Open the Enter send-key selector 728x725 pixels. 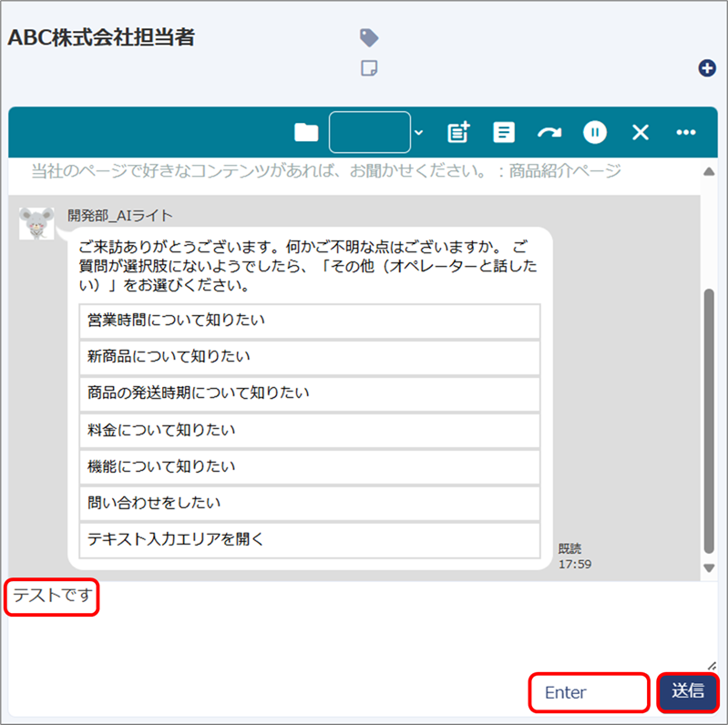pyautogui.click(x=589, y=692)
